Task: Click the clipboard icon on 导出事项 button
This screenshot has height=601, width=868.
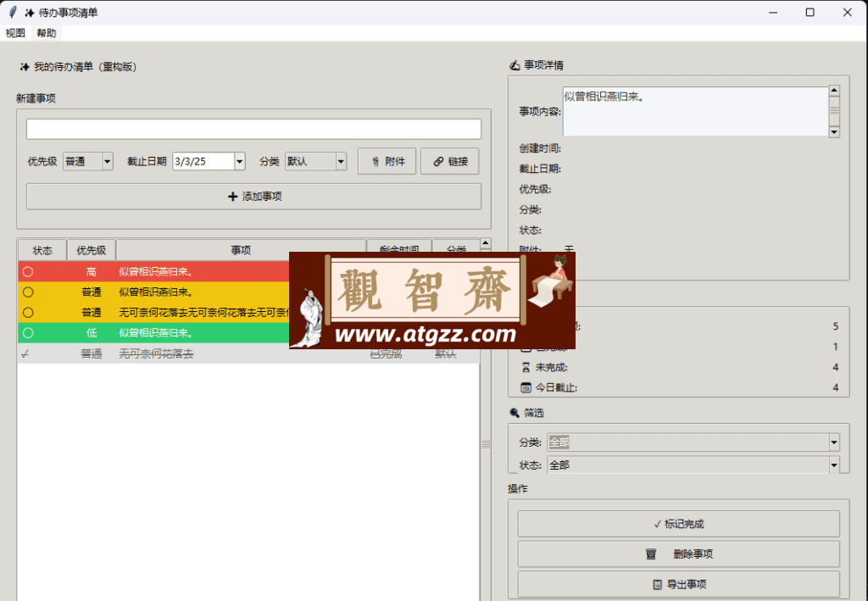Action: pos(657,584)
